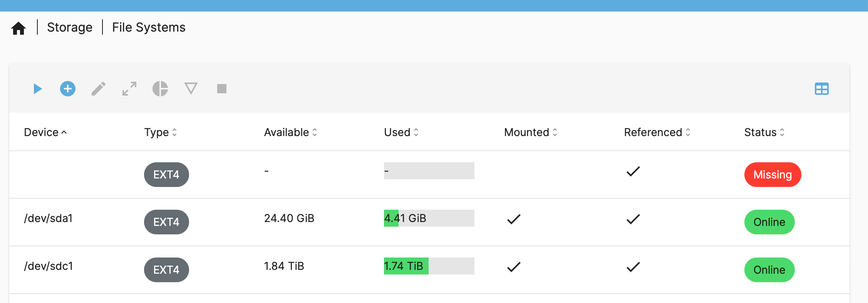Image resolution: width=868 pixels, height=303 pixels.
Task: Click the Create file system plus icon
Action: tap(68, 89)
